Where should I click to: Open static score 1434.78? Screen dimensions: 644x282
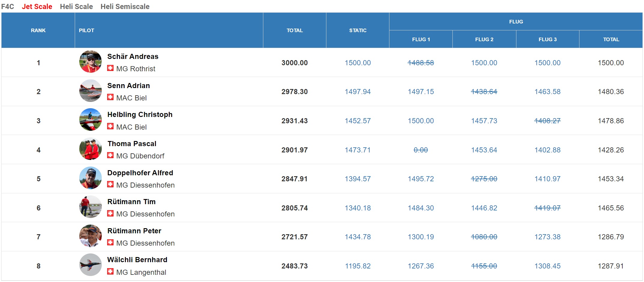pos(358,237)
